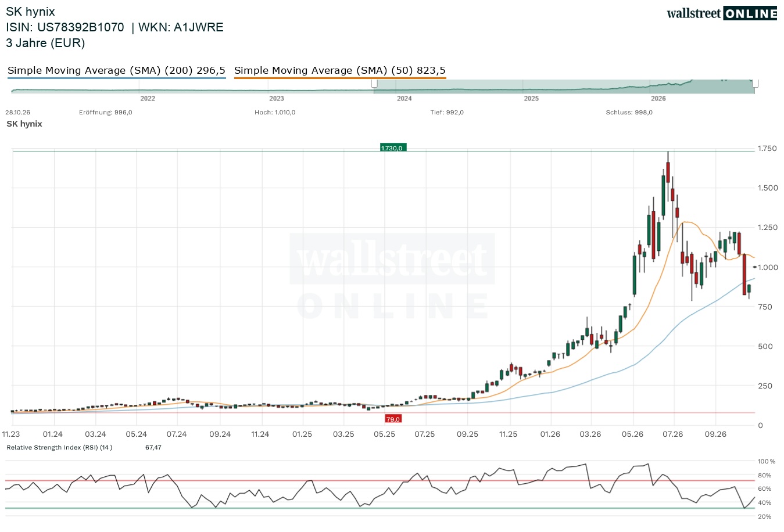This screenshot has width=784, height=532.
Task: Click the WKN: A1JWRE text
Action: click(x=181, y=27)
